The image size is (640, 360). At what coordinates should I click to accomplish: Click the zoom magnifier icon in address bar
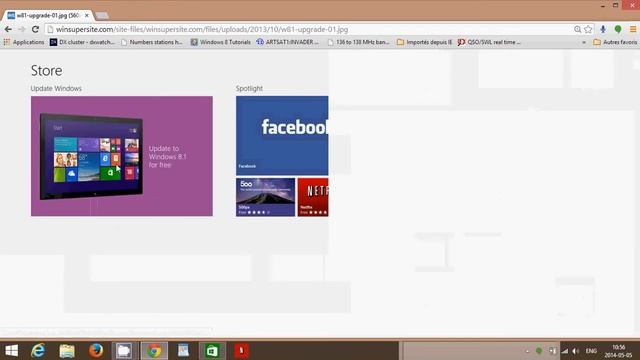(x=577, y=29)
